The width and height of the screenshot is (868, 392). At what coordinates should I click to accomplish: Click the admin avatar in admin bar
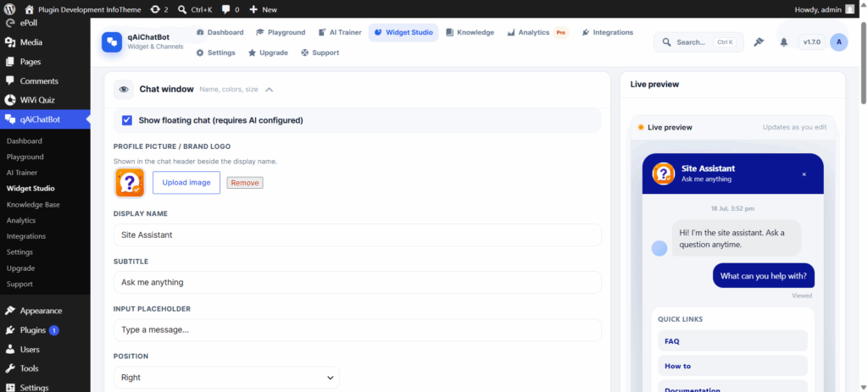[x=849, y=9]
